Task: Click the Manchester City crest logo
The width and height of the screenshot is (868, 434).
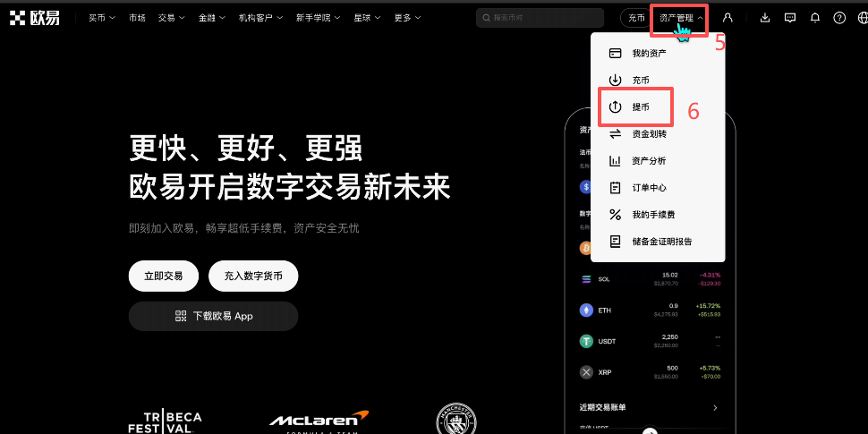Action: point(456,419)
